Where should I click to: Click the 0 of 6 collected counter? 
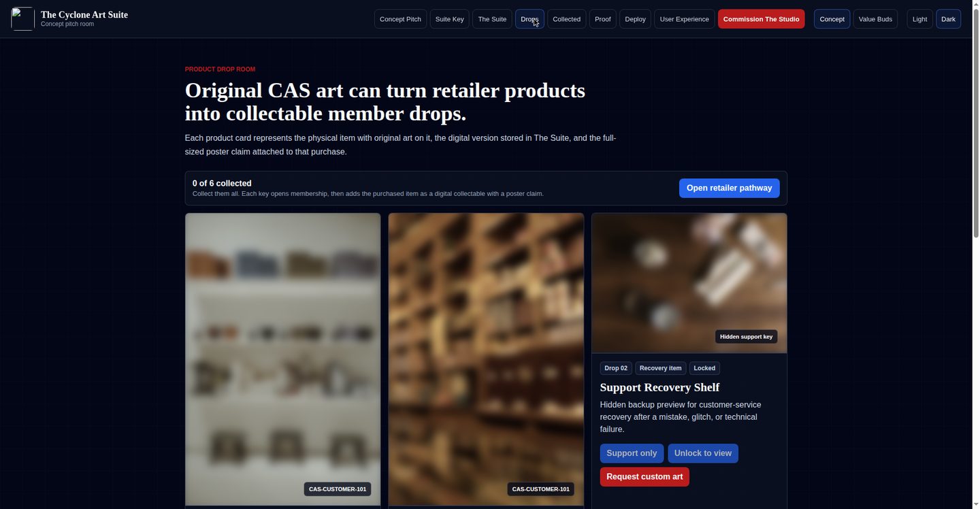222,183
